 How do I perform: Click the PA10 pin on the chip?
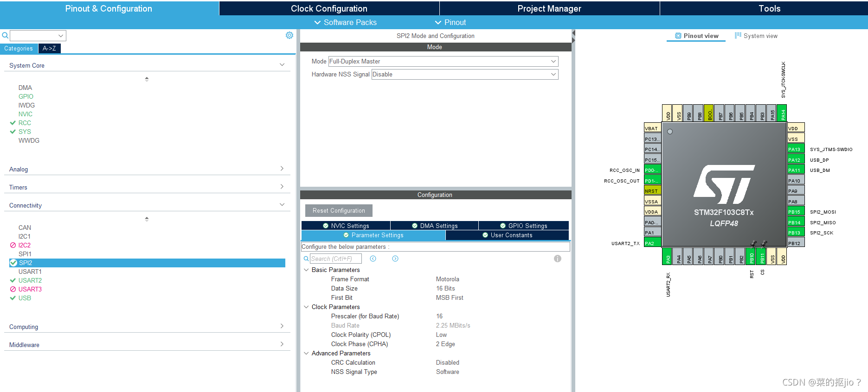pos(796,181)
